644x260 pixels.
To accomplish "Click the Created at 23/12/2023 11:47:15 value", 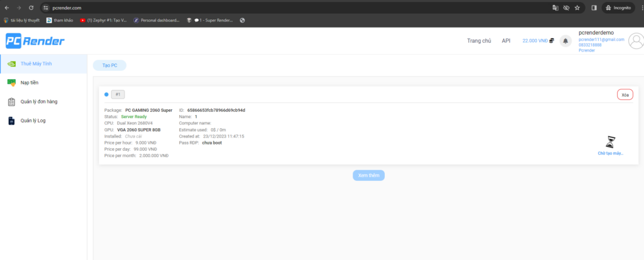I will click(224, 136).
